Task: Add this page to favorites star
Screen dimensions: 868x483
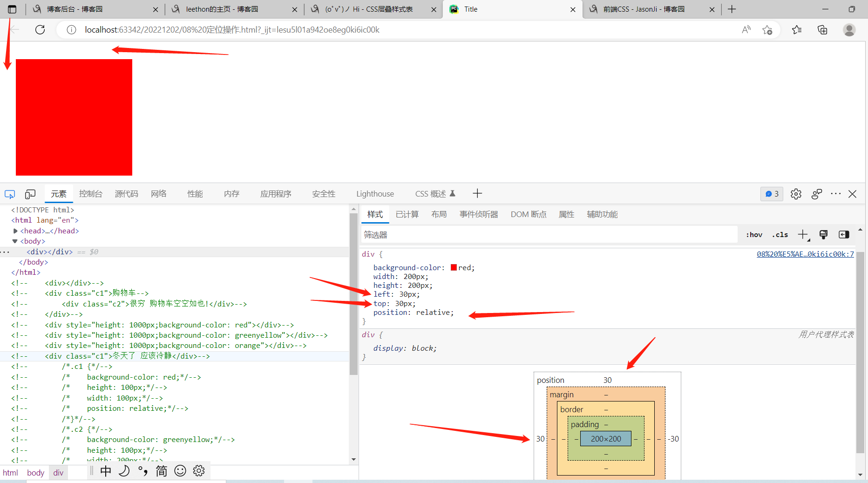Action: pos(767,30)
